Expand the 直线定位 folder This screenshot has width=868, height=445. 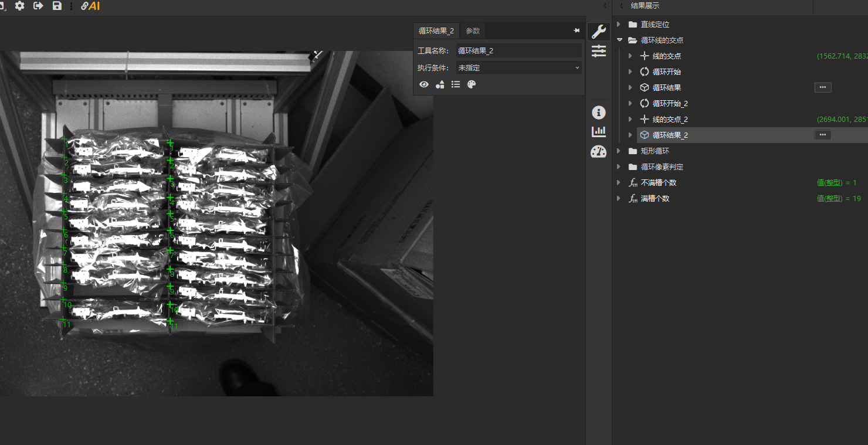tap(619, 25)
